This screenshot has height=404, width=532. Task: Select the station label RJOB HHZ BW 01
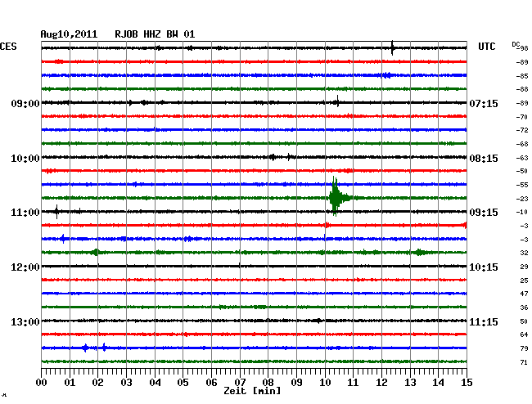pos(155,34)
